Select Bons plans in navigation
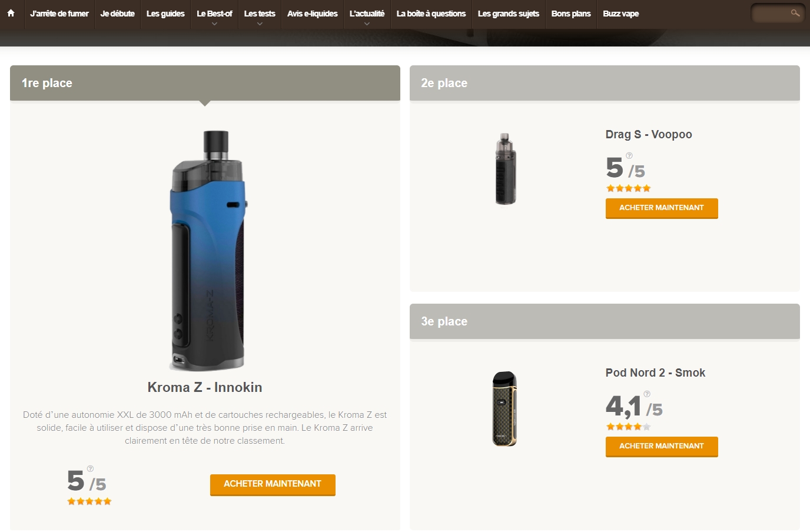The height and width of the screenshot is (532, 810). coord(571,14)
